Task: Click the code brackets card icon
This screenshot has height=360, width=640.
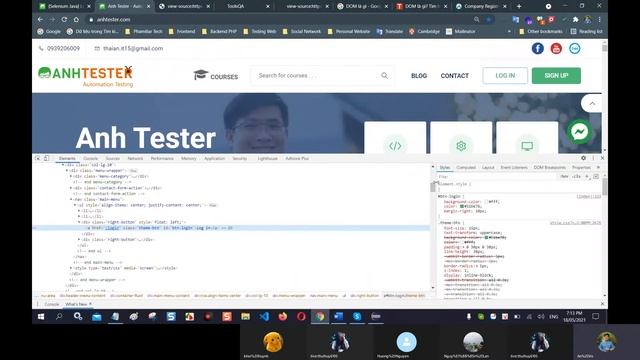Action: (395, 146)
